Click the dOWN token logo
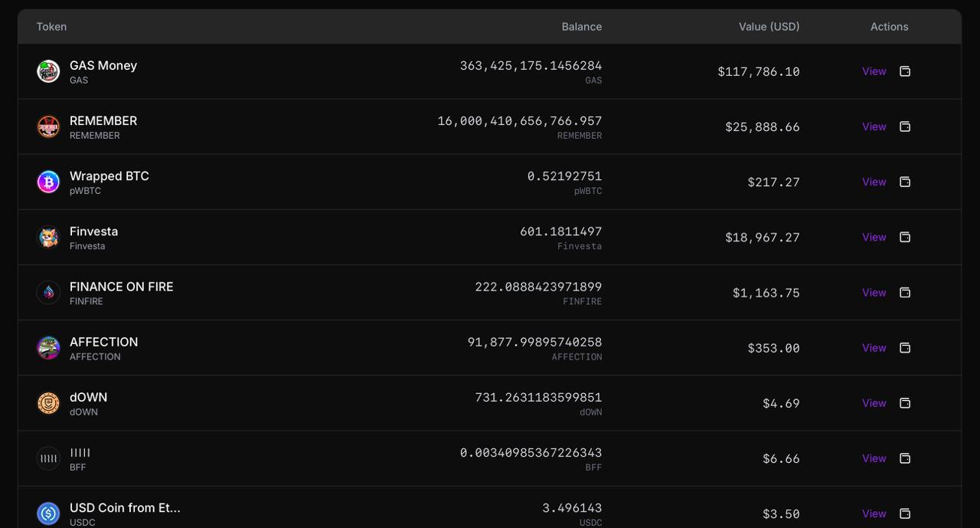Screen dimensions: 980x528 [x=48, y=403]
